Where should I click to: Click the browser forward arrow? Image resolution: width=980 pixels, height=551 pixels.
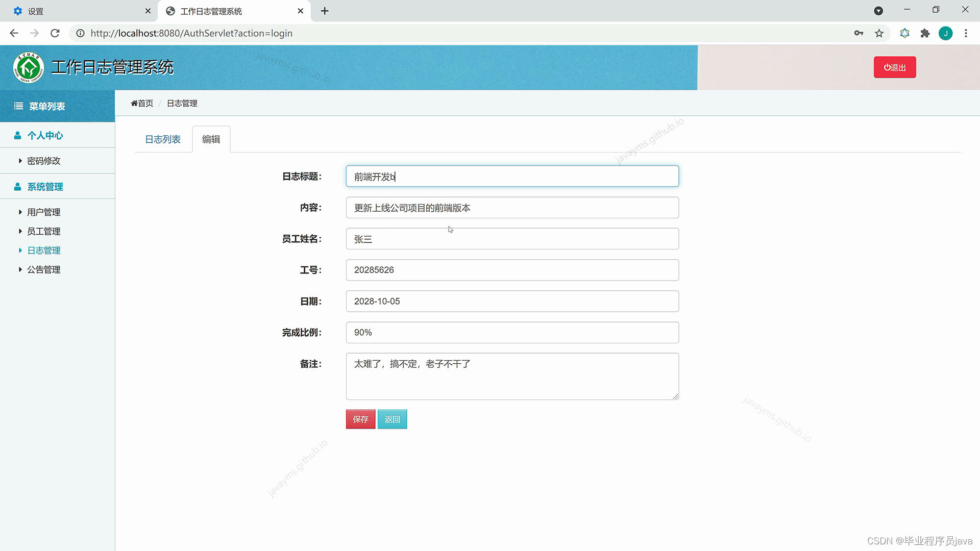(34, 33)
